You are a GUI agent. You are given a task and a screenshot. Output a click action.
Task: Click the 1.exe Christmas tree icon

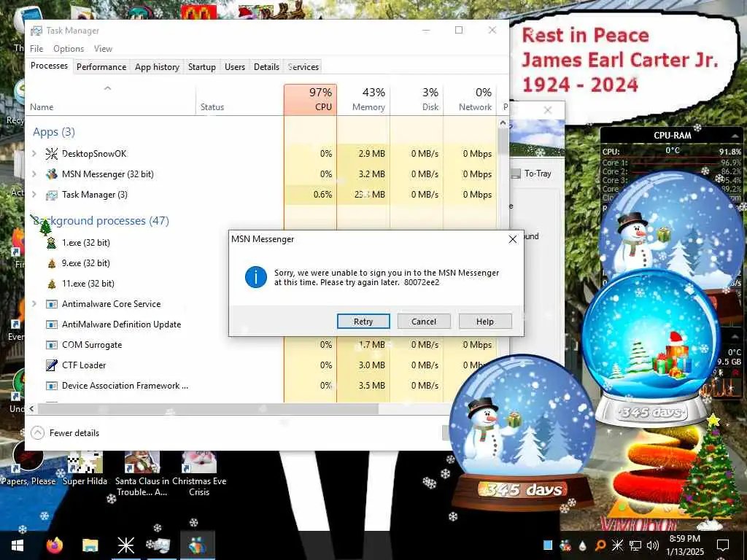[52, 243]
